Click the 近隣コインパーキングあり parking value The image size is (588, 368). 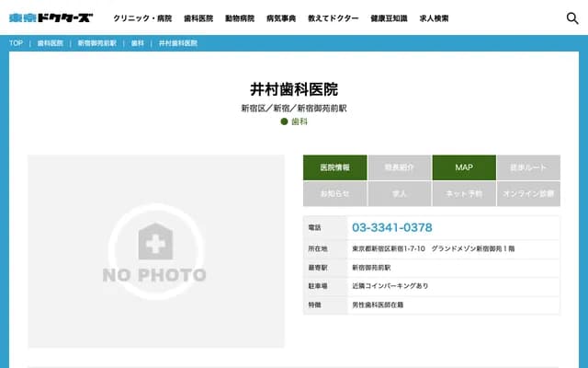tap(390, 286)
